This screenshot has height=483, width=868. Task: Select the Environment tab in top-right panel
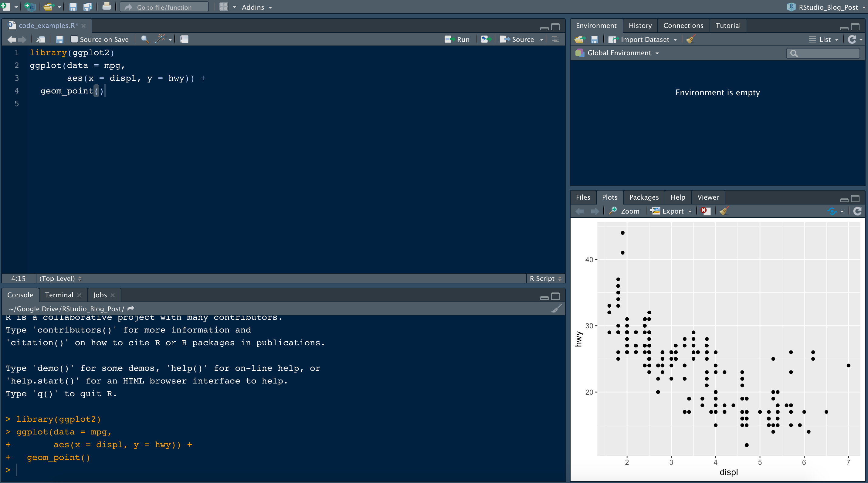[596, 25]
